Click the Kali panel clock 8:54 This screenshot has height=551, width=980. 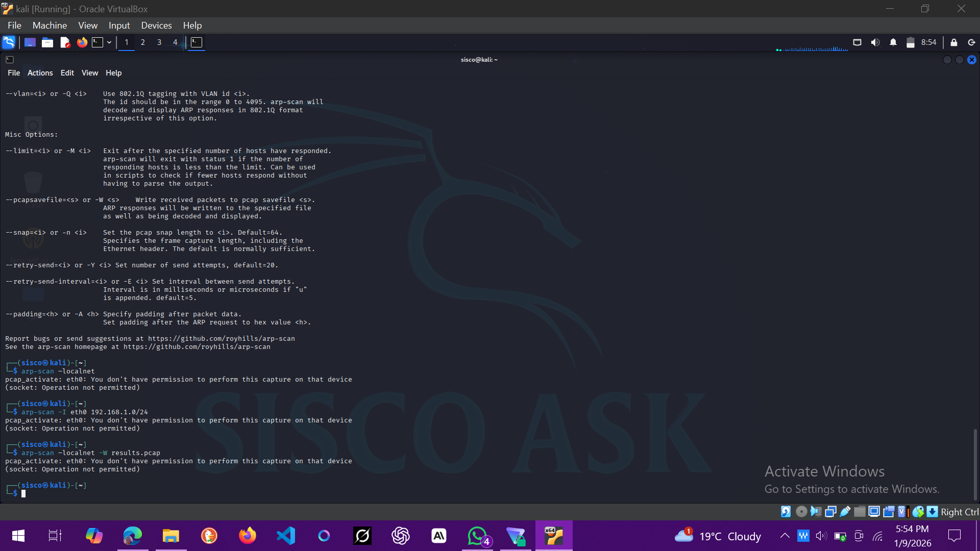(928, 42)
